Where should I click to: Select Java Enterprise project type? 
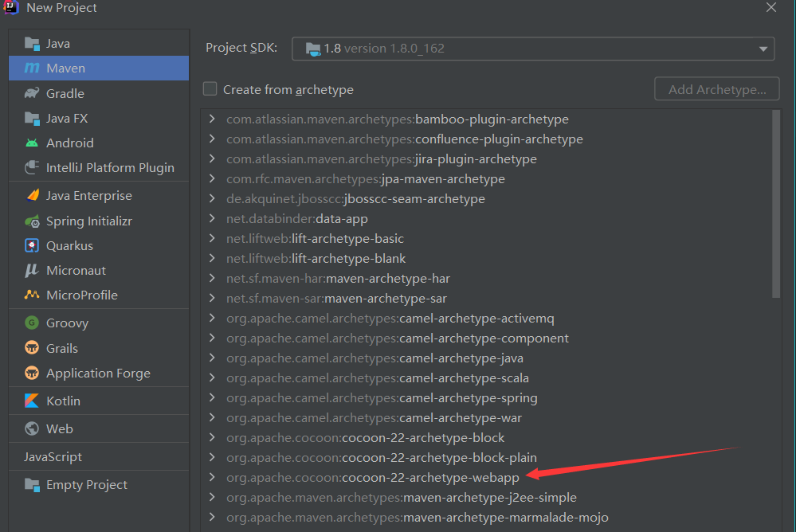tap(99, 195)
